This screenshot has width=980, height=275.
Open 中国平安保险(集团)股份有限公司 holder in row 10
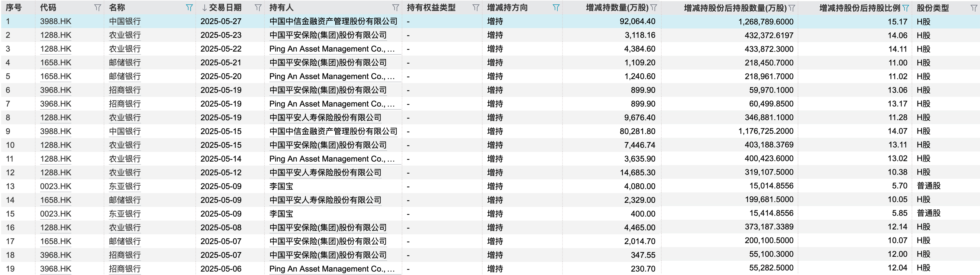pyautogui.click(x=328, y=145)
